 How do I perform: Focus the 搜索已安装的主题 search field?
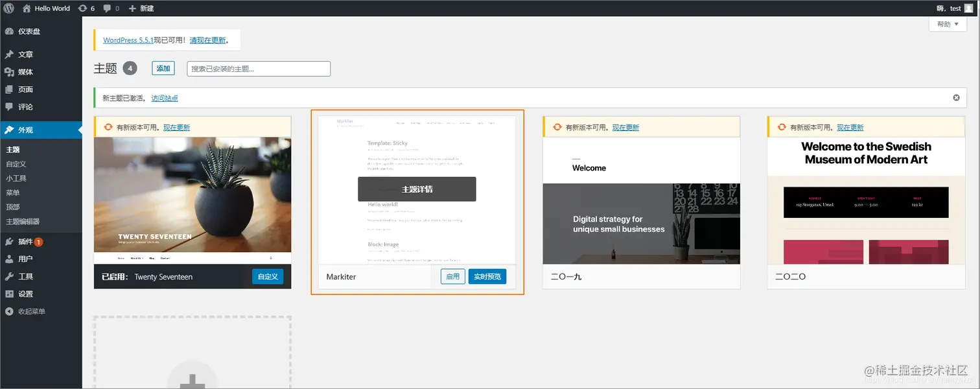point(259,69)
